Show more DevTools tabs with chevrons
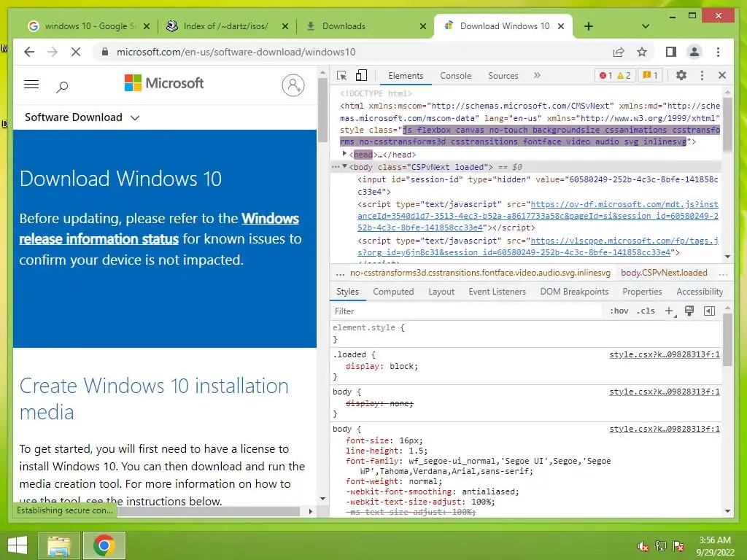The height and width of the screenshot is (560, 747). coord(537,75)
